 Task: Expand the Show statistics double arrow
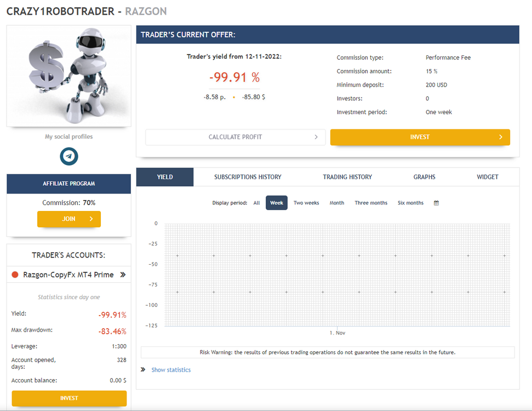pyautogui.click(x=143, y=369)
